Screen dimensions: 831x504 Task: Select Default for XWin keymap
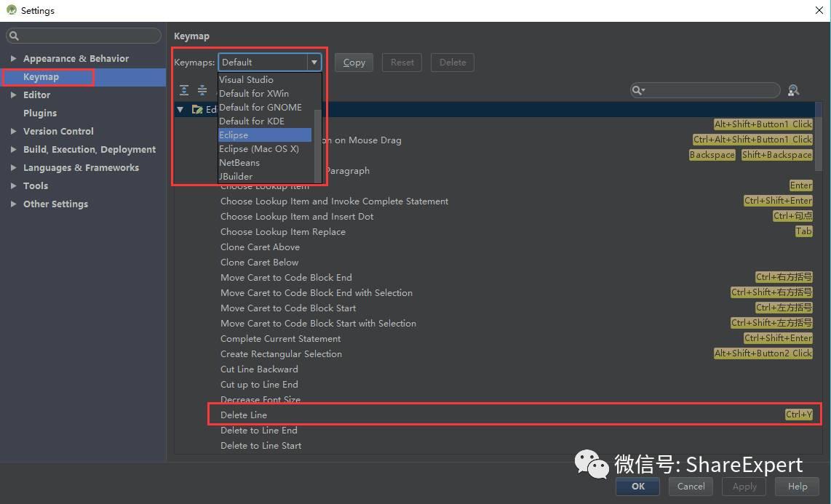[x=265, y=94]
